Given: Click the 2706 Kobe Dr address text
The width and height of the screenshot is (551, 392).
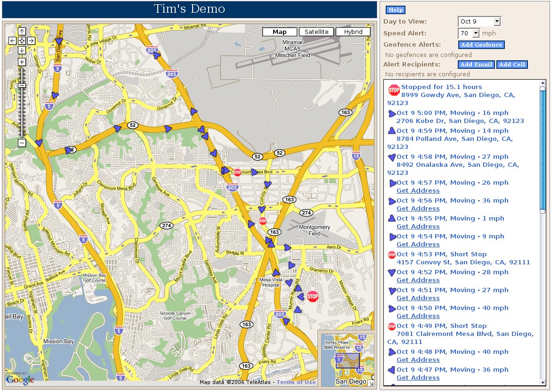Looking at the screenshot, I should tap(460, 121).
